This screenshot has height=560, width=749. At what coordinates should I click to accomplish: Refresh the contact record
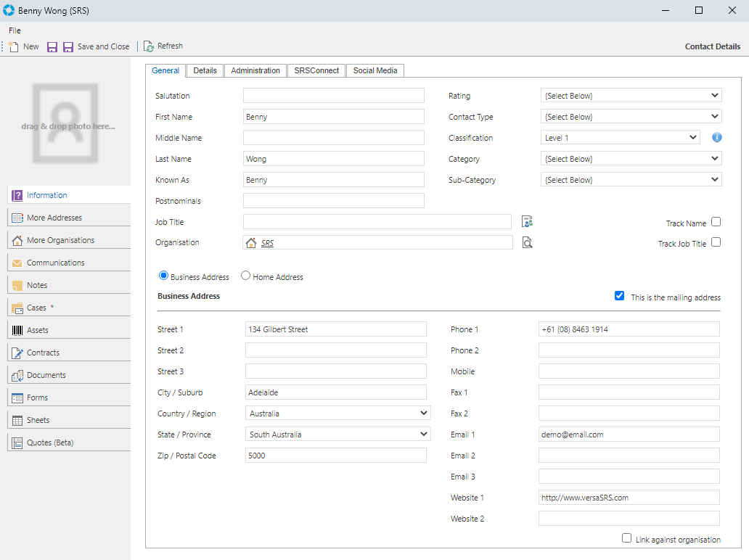(x=163, y=46)
